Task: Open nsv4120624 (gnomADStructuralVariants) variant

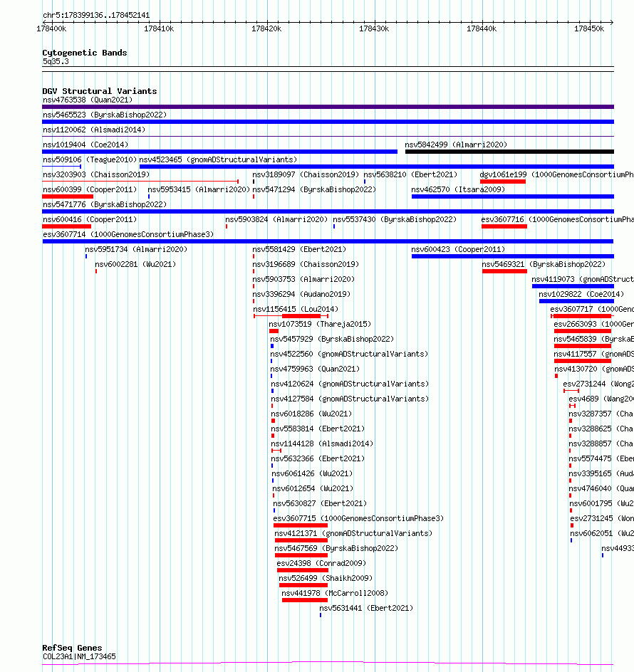Action: tap(350, 384)
